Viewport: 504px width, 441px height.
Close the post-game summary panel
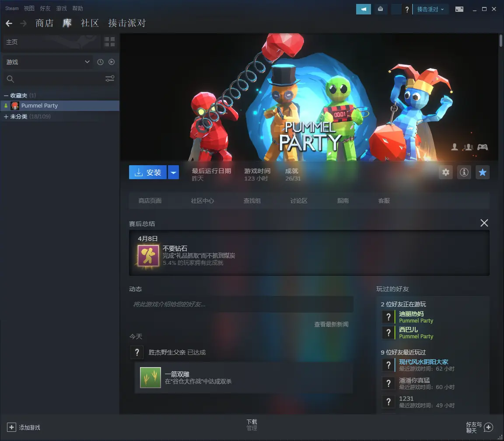tap(484, 223)
